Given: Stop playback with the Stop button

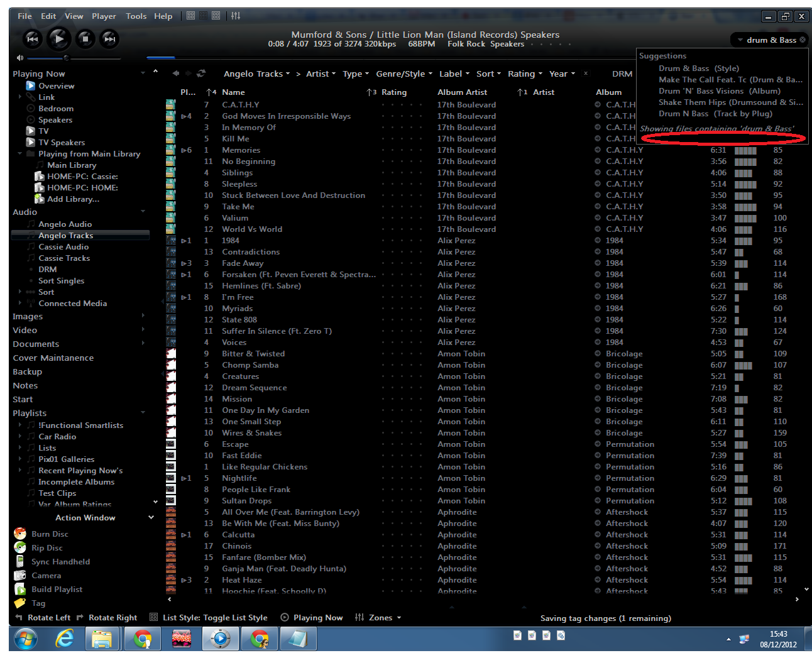Looking at the screenshot, I should point(85,39).
